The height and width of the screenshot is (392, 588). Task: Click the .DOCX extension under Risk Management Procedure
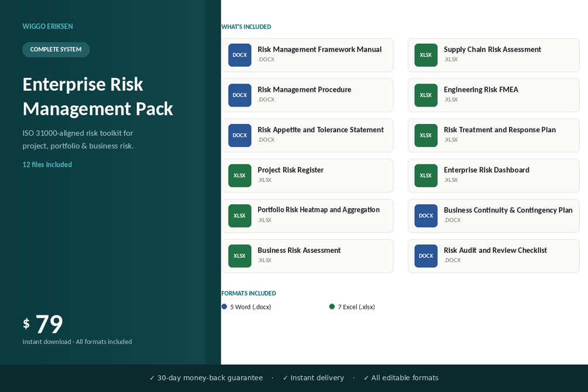pyautogui.click(x=266, y=100)
